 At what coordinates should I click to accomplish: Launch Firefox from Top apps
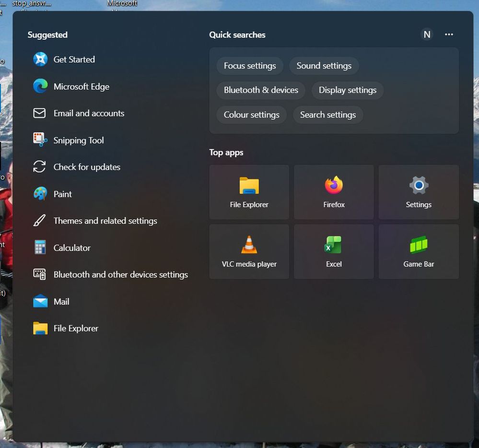tap(334, 192)
